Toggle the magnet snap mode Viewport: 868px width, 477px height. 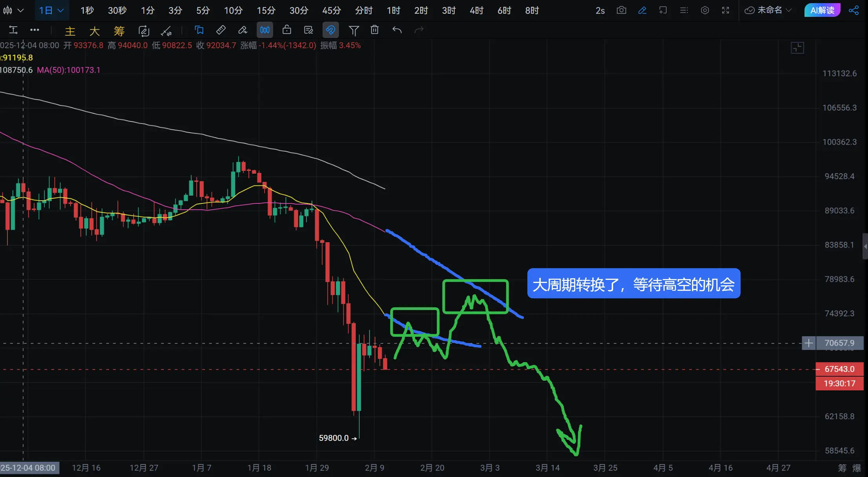(331, 30)
